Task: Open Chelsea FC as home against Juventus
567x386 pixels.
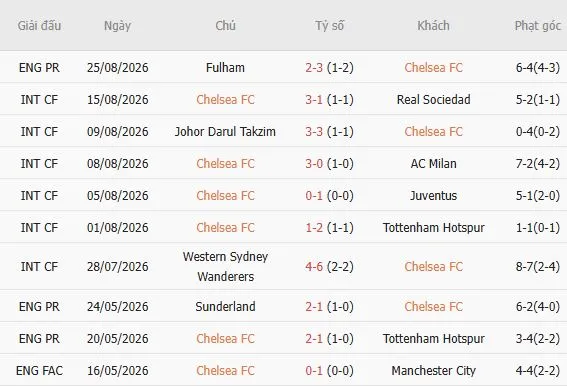Action: 225,196
